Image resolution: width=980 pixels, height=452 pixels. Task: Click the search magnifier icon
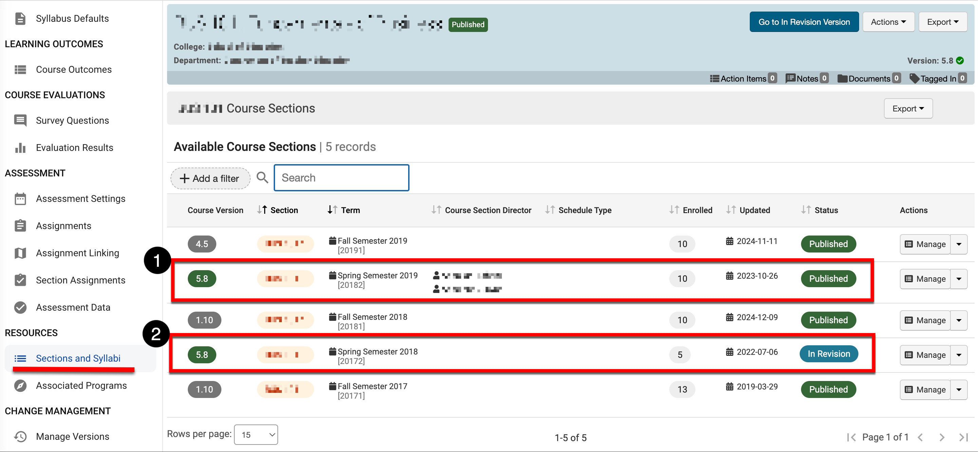262,177
